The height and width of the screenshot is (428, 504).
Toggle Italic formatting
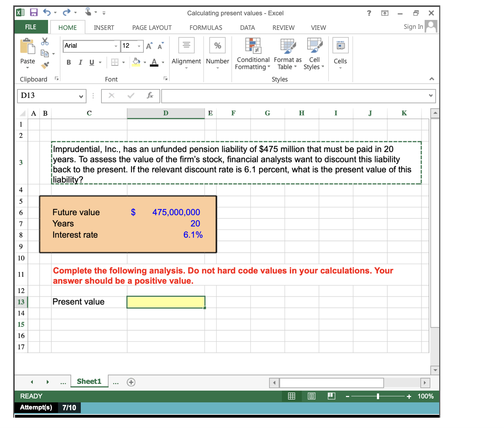pyautogui.click(x=80, y=62)
